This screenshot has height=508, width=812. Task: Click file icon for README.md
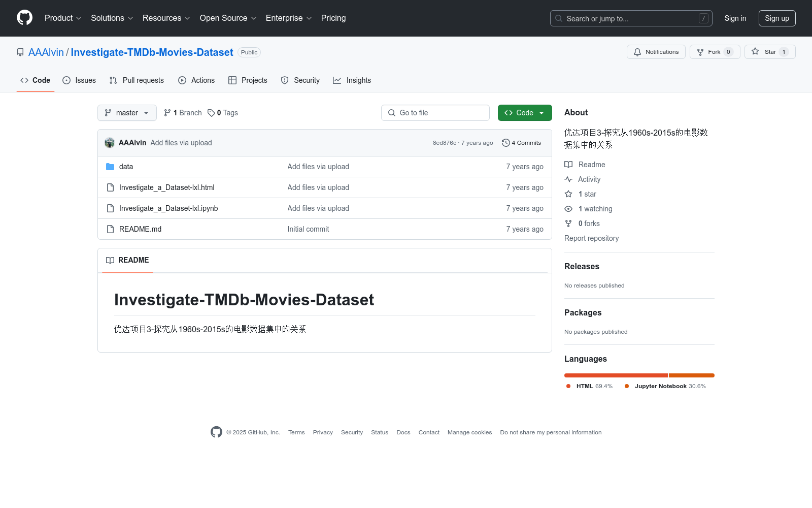coord(110,229)
